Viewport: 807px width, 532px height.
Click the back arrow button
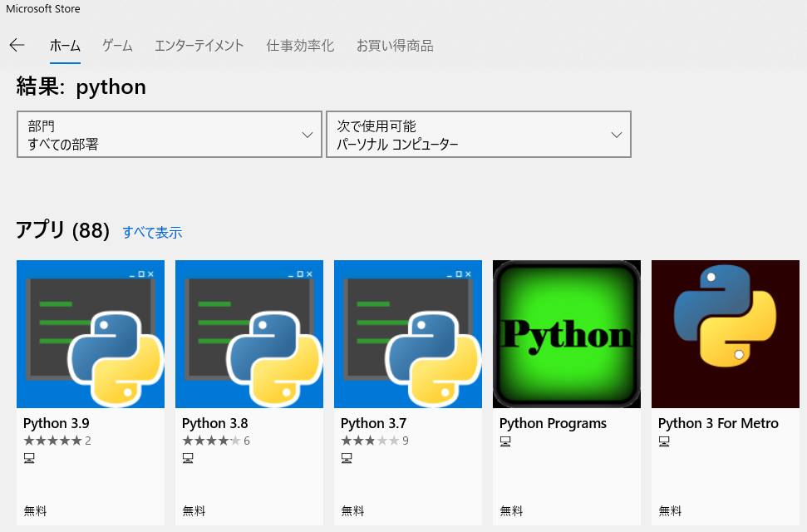[17, 46]
